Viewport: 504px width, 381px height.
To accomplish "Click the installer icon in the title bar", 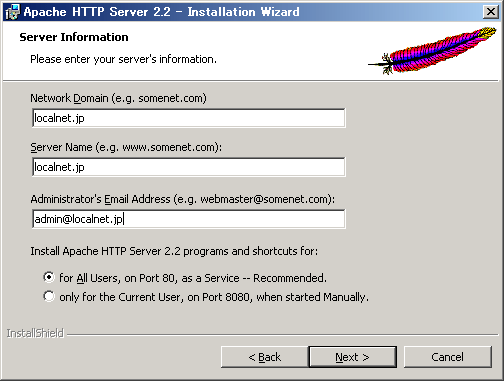I will point(13,12).
